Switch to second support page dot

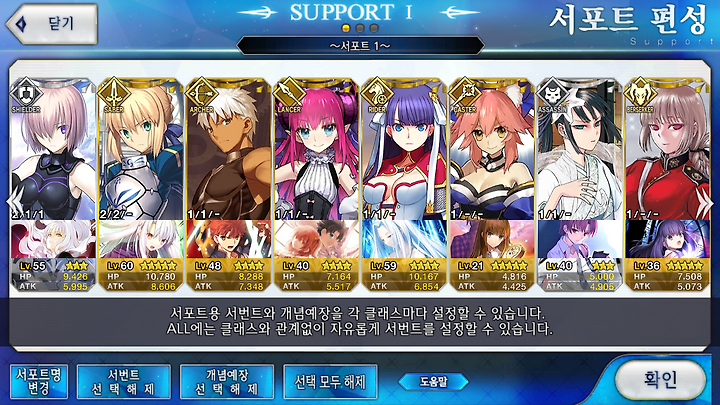click(x=360, y=28)
